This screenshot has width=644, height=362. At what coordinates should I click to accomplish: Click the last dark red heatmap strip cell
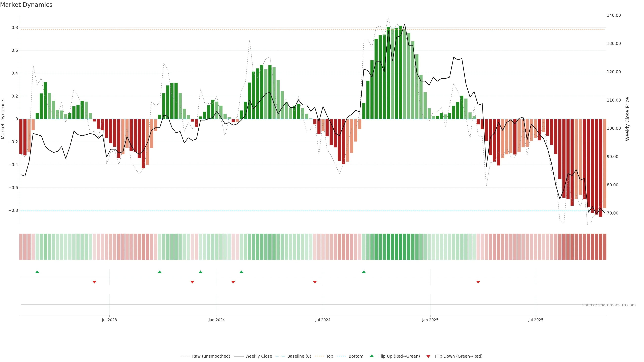(x=604, y=247)
